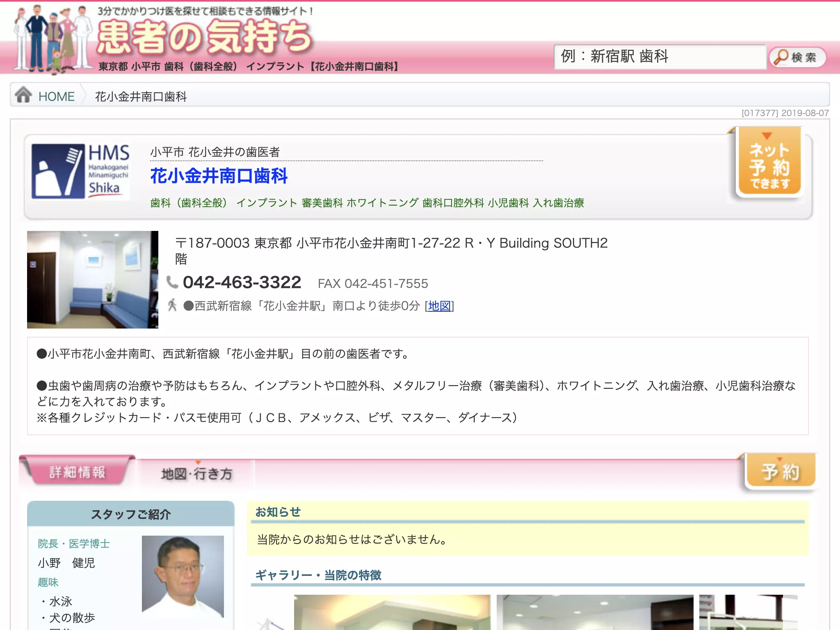
Task: Click the HMS Shika clinic logo
Action: (81, 171)
